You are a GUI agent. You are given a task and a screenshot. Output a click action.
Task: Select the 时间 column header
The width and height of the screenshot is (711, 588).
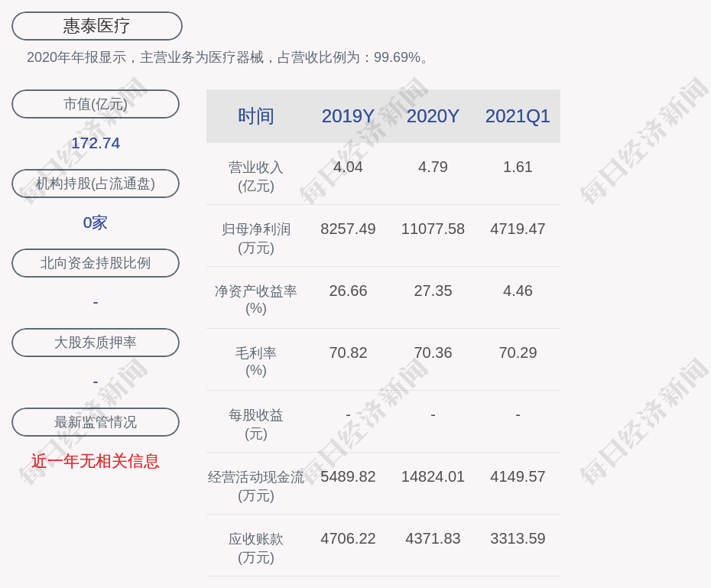coord(255,116)
